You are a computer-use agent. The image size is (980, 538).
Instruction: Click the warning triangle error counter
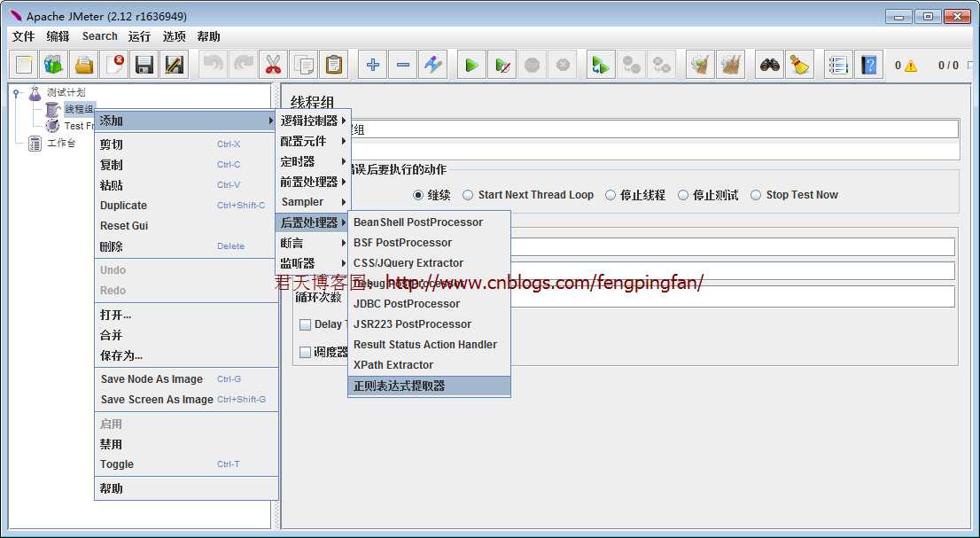pos(910,66)
